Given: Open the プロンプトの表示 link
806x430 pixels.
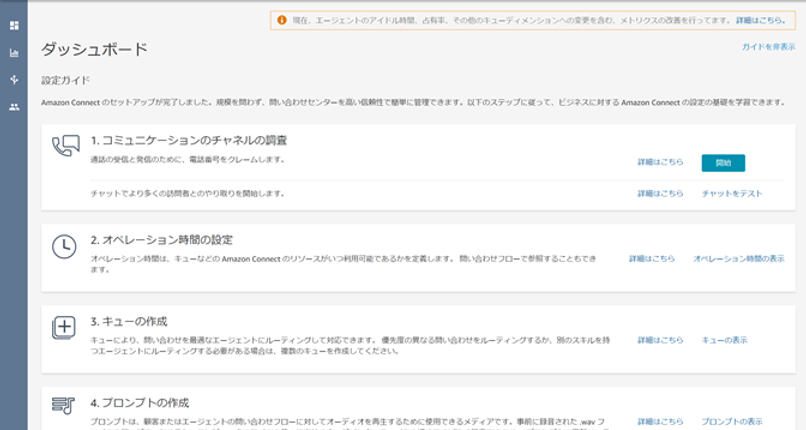Looking at the screenshot, I should pos(732,421).
